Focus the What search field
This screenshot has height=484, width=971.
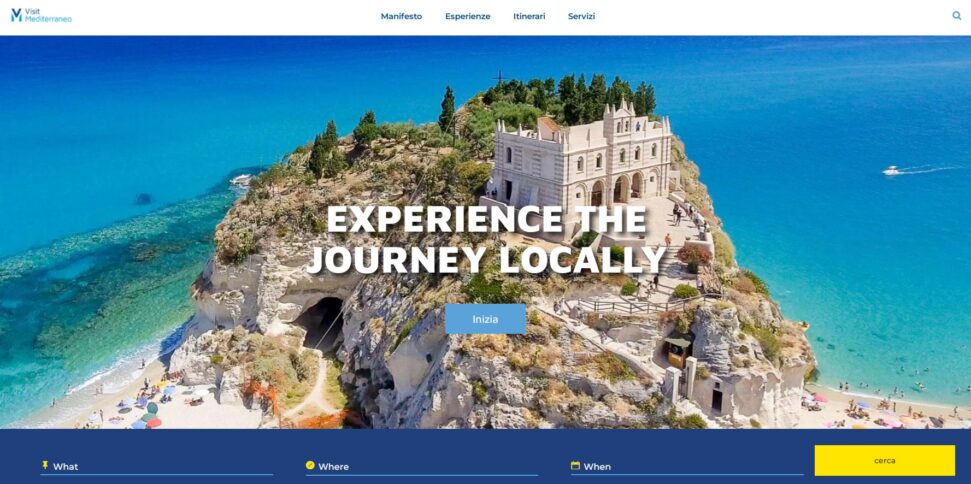157,467
